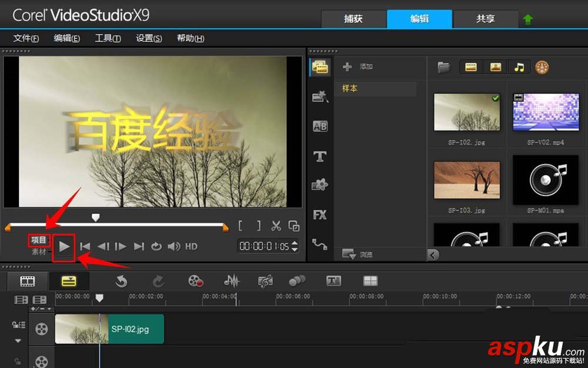Image resolution: width=588 pixels, height=368 pixels.
Task: Switch preview to 项目 (Project) mode
Action: click(x=40, y=240)
